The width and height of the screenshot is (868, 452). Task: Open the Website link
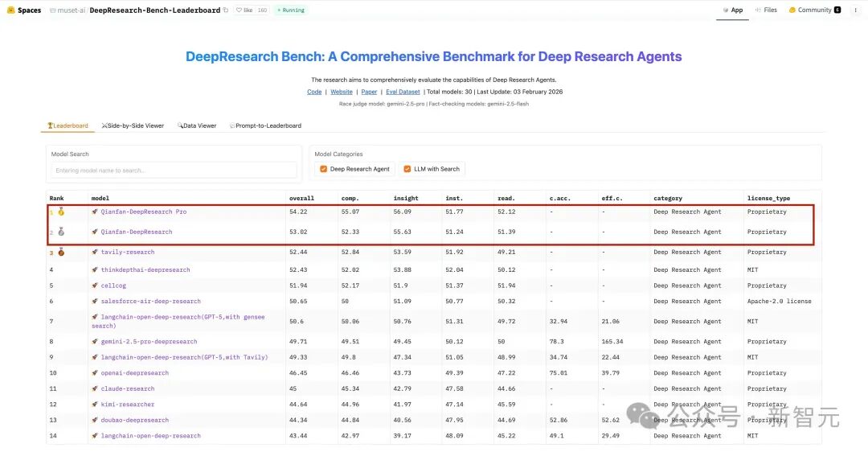342,92
